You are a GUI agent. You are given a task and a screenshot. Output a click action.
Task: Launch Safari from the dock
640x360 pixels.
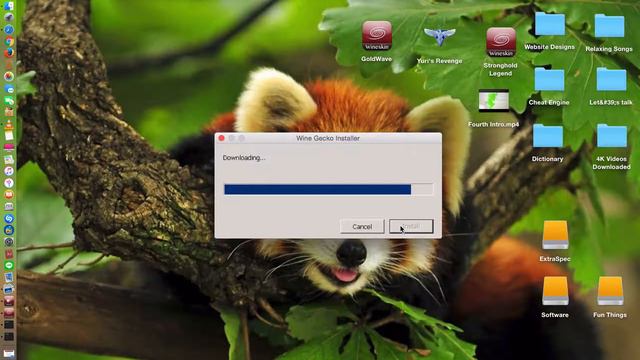(x=9, y=29)
